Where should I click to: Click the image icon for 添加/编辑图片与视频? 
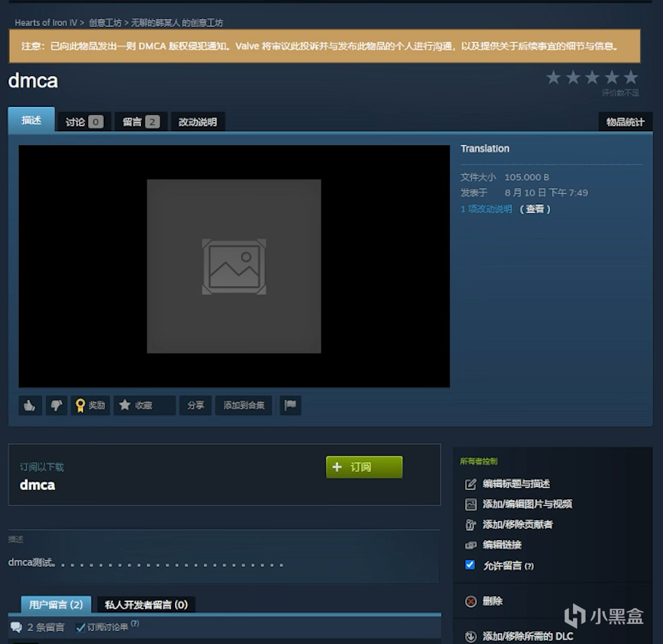[470, 504]
